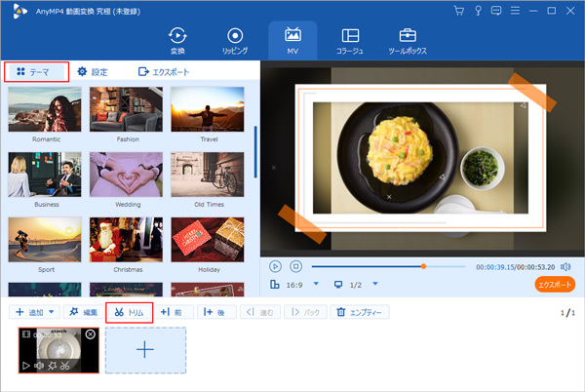The image size is (585, 392).
Task: Play the preview video
Action: (x=275, y=266)
